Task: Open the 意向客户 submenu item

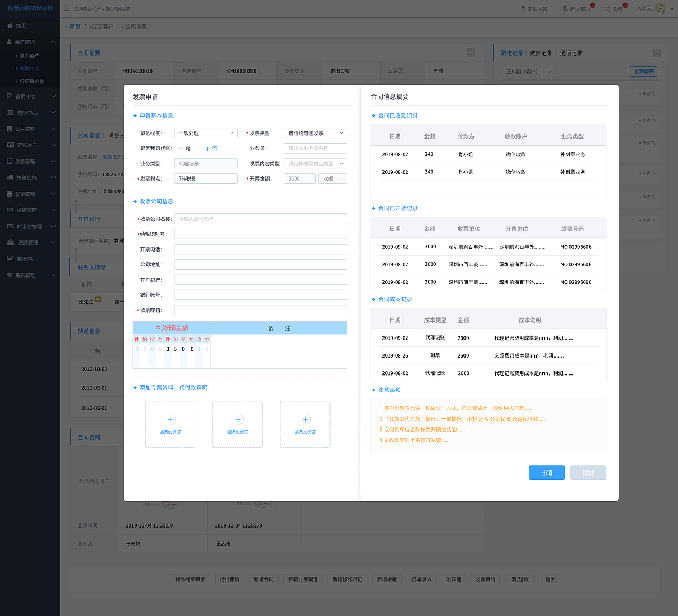Action: pyautogui.click(x=30, y=56)
